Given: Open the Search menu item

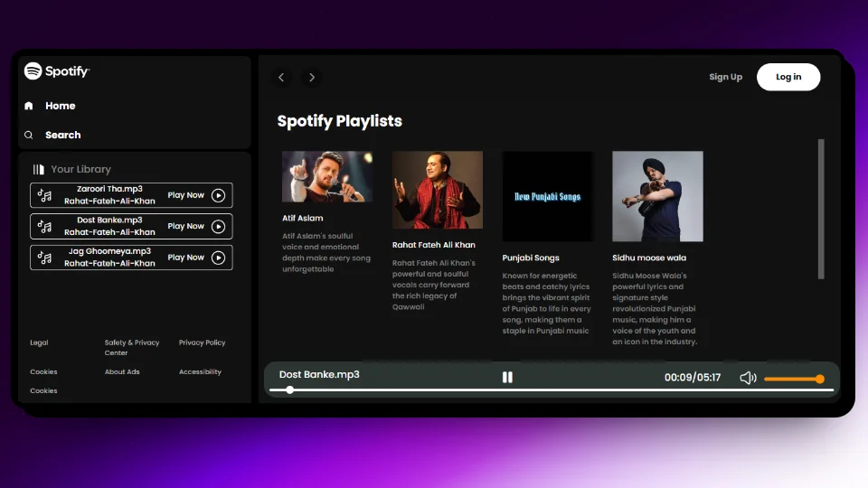Looking at the screenshot, I should coord(63,135).
